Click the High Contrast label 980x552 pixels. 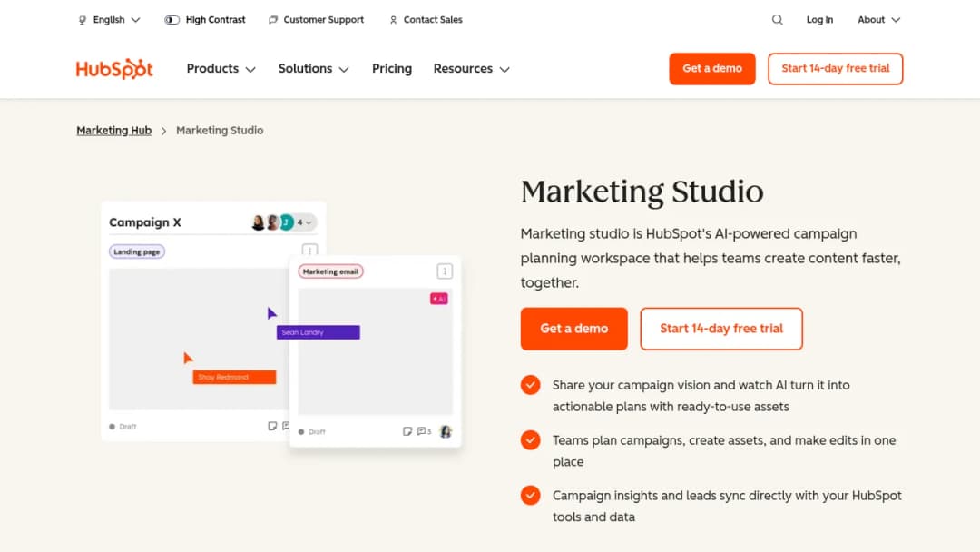click(x=216, y=20)
